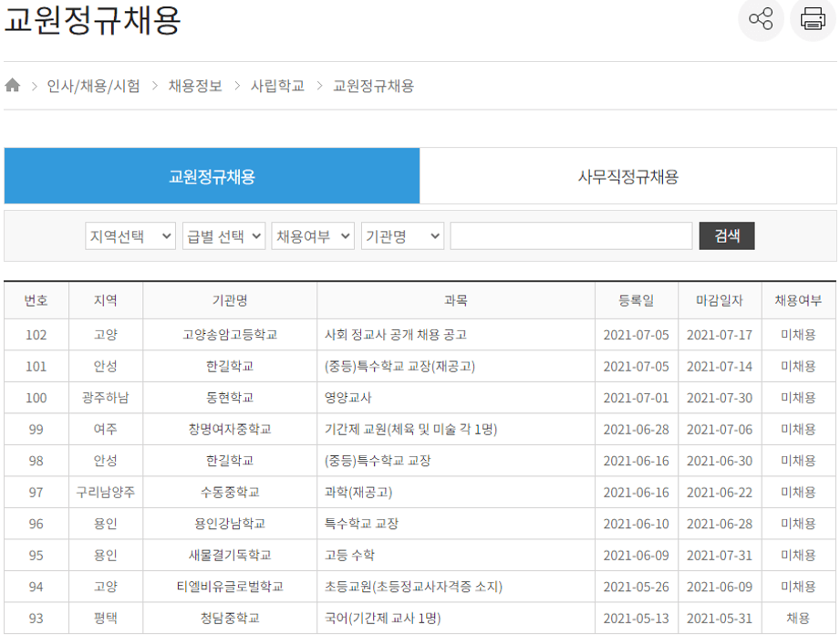Click 평택 region cell
This screenshot has height=636, width=840.
coord(106,619)
